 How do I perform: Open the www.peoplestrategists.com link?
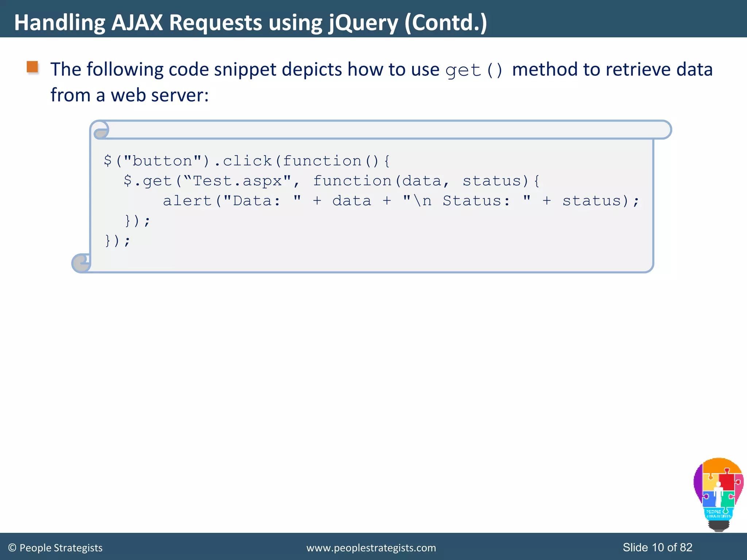click(371, 548)
